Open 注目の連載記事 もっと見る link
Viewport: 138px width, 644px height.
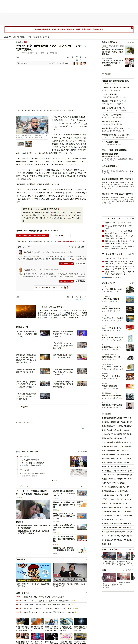[x=131, y=42]
